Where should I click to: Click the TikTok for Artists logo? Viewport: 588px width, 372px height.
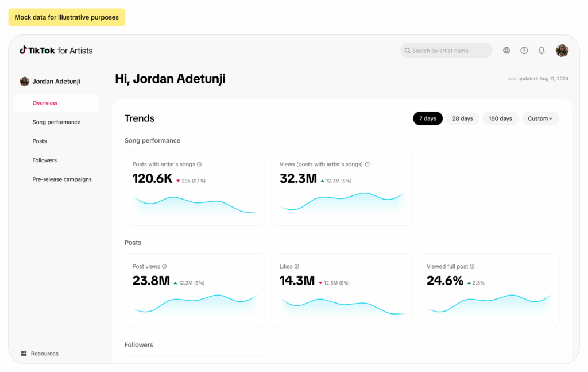click(x=56, y=51)
